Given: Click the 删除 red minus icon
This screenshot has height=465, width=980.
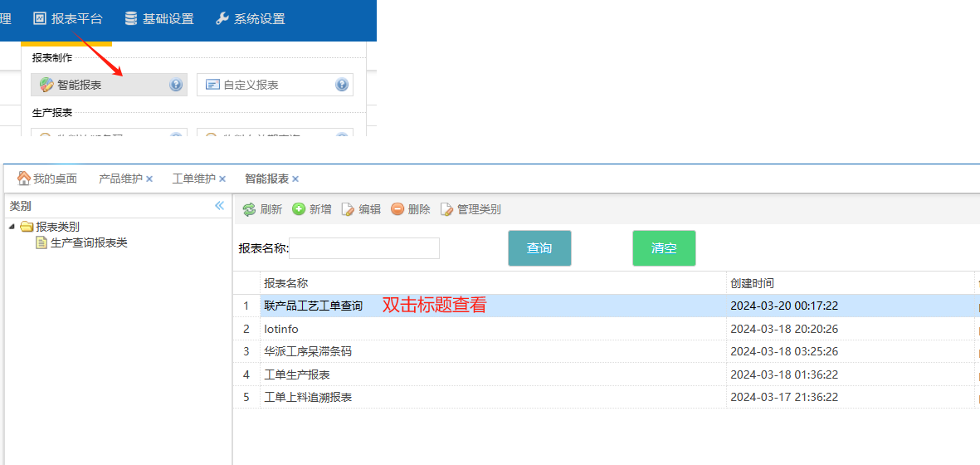Looking at the screenshot, I should [397, 209].
